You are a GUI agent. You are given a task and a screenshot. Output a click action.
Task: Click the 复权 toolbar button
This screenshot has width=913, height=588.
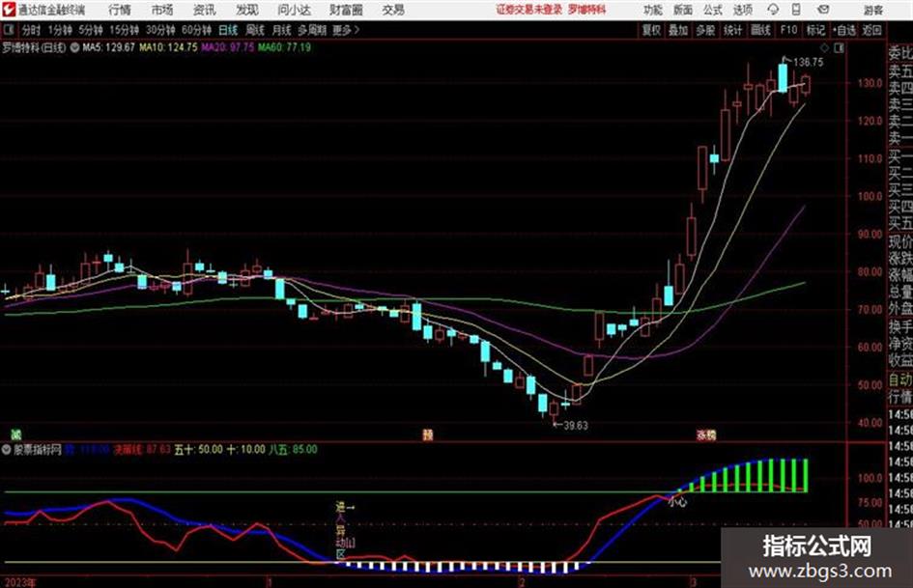(x=651, y=30)
